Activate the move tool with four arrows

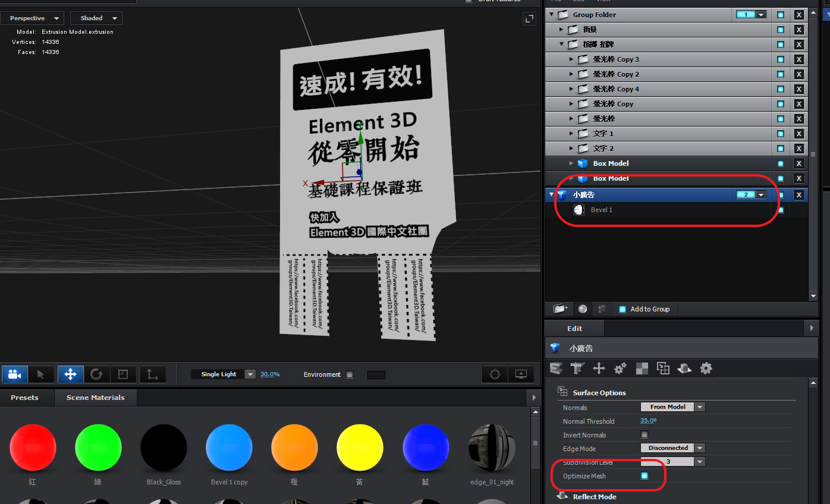click(70, 374)
